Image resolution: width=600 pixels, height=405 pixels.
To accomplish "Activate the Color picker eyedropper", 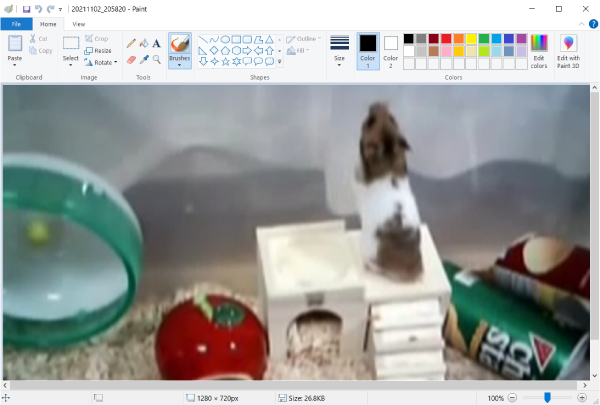I will click(x=144, y=59).
